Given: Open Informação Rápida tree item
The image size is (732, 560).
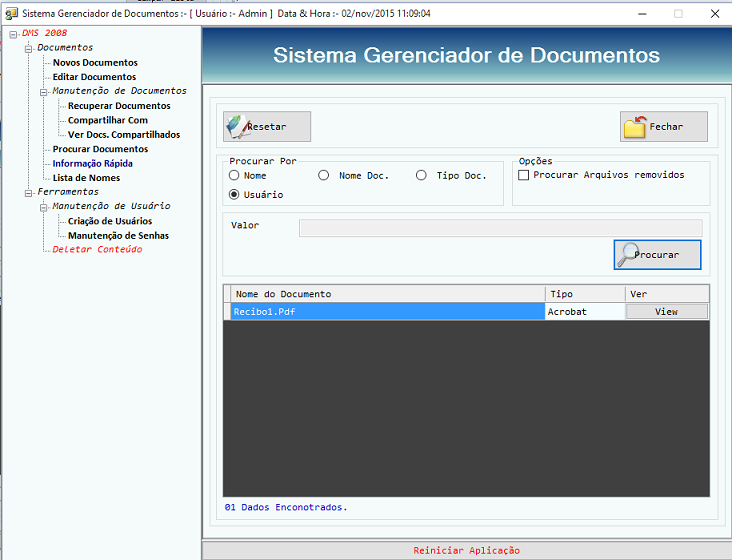Looking at the screenshot, I should coord(92,164).
